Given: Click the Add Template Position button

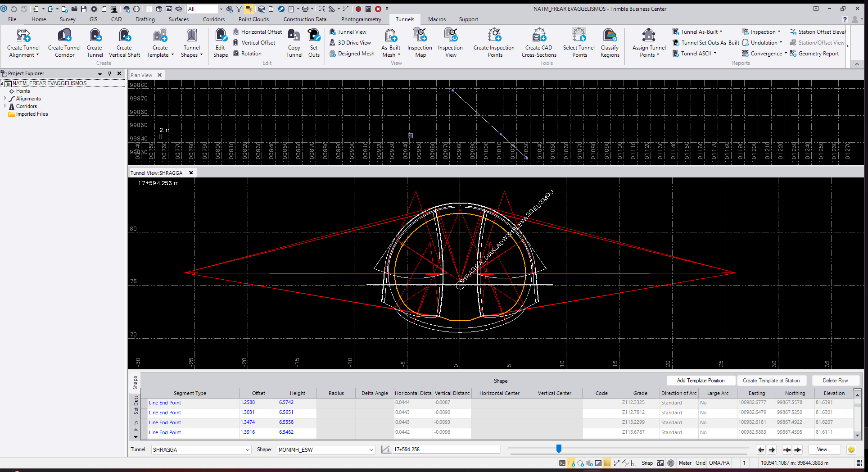Looking at the screenshot, I should 701,381.
